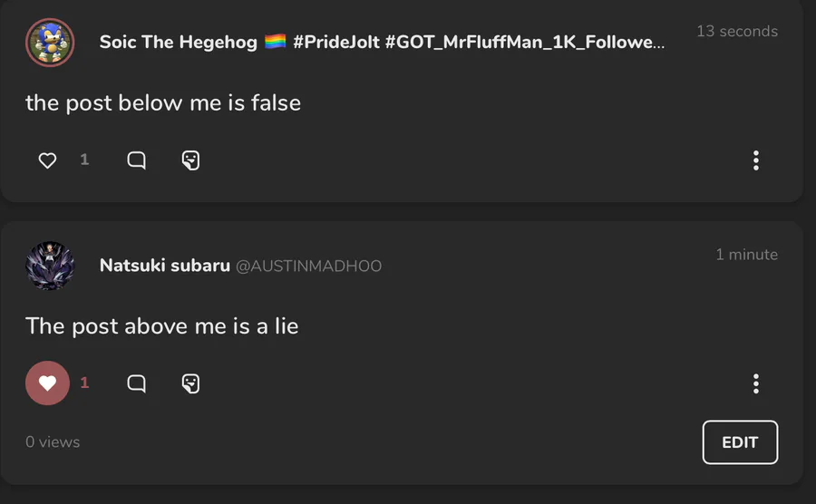
Task: Open the "The post above me is a lie" post
Action: 161,325
